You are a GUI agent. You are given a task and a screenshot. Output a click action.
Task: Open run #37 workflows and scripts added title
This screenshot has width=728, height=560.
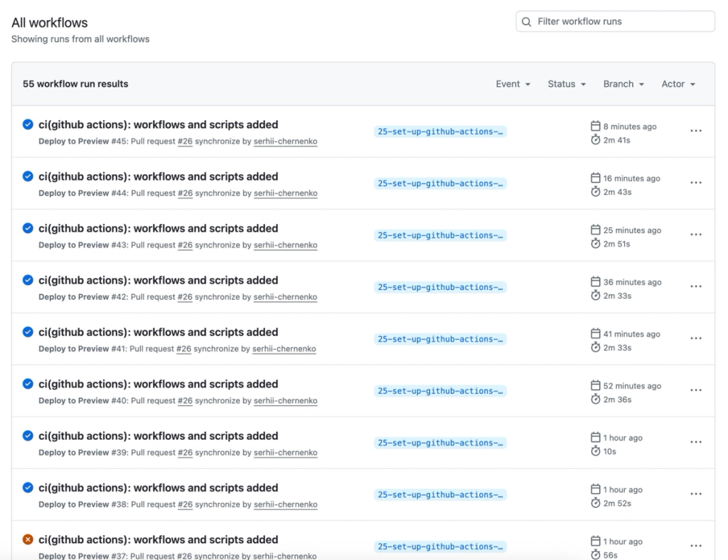(159, 540)
